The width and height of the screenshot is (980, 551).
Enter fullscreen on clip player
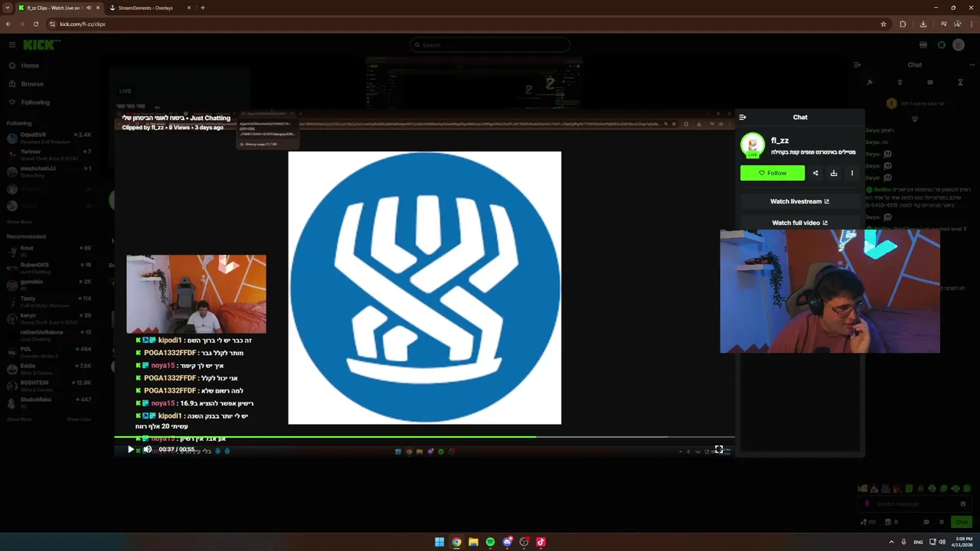pos(719,449)
